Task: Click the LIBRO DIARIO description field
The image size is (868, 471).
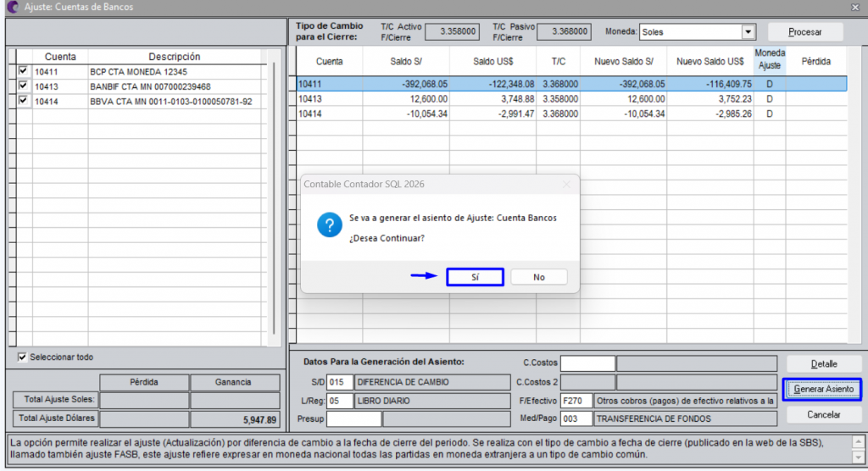Action: 431,401
